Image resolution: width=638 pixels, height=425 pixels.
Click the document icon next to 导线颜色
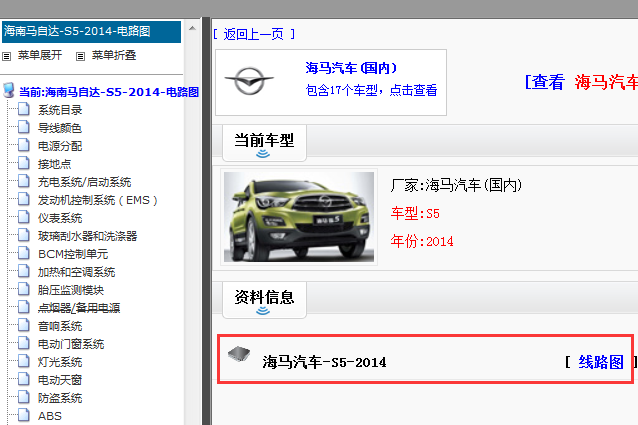24,127
